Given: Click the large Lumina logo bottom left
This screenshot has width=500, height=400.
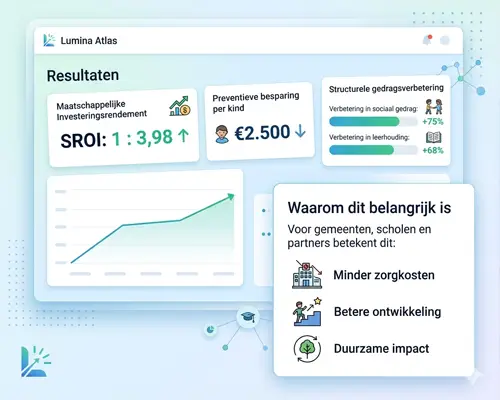Looking at the screenshot, I should (x=36, y=361).
